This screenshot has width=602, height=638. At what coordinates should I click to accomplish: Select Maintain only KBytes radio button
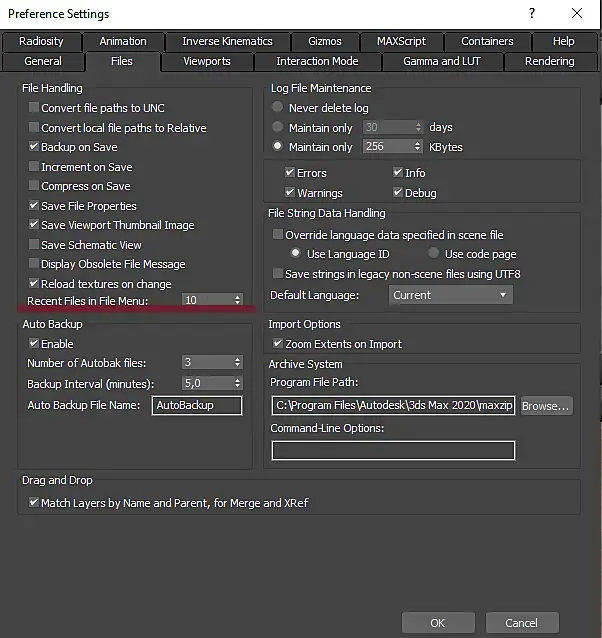click(277, 146)
